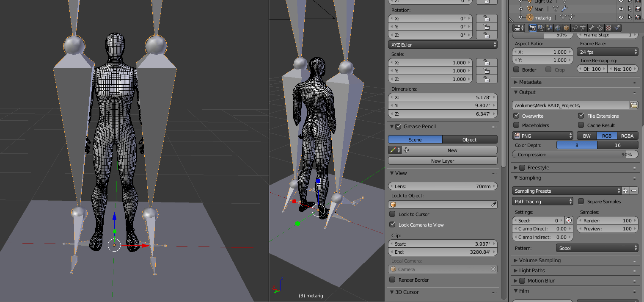Enable the Border render checkbox

pyautogui.click(x=517, y=69)
